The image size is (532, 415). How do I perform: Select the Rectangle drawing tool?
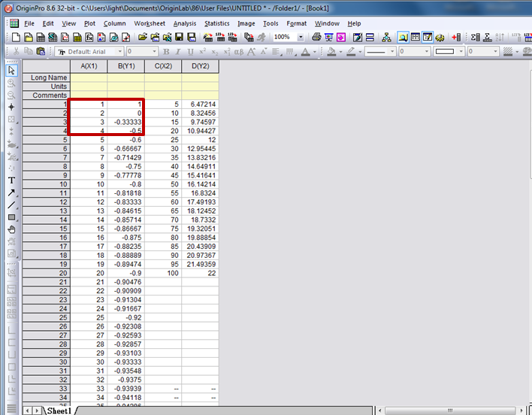[x=11, y=217]
